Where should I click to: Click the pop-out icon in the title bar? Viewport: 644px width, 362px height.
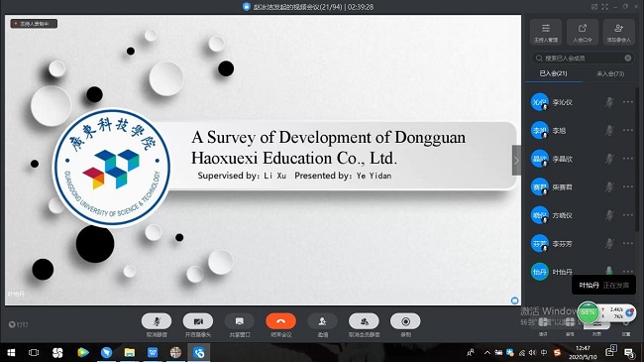coord(593,7)
